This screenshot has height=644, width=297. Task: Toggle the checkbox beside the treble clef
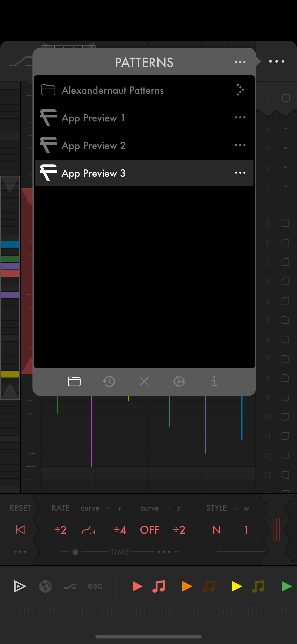pos(285,223)
